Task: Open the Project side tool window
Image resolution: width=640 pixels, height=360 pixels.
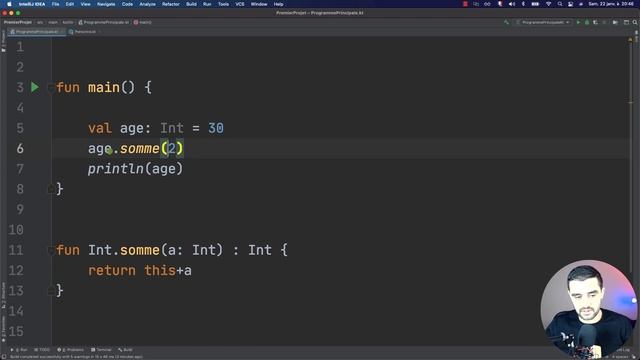Action: tap(3, 41)
